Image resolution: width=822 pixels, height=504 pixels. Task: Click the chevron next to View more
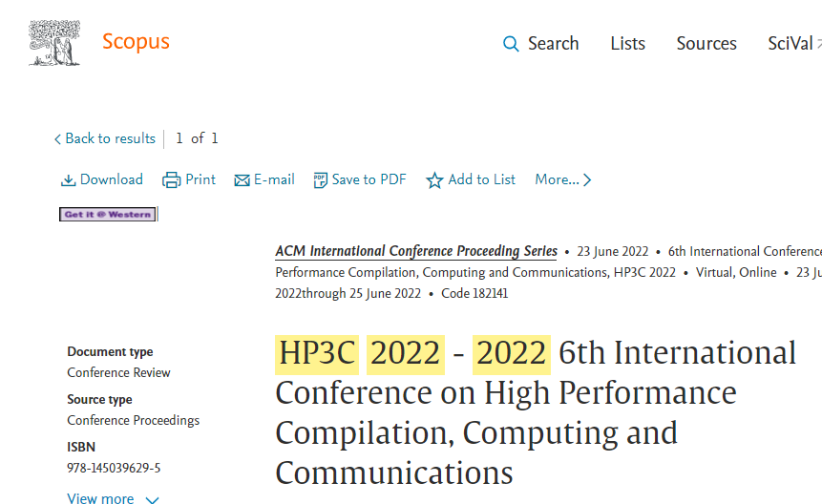point(152,500)
